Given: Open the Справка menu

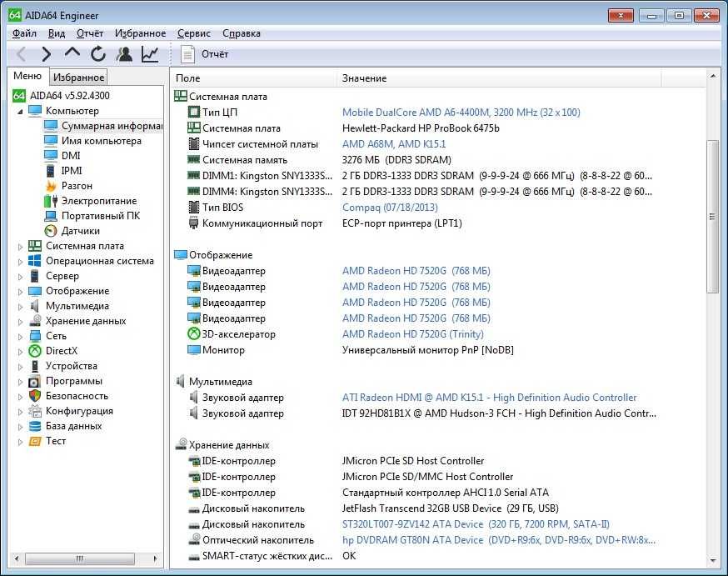Looking at the screenshot, I should [242, 33].
